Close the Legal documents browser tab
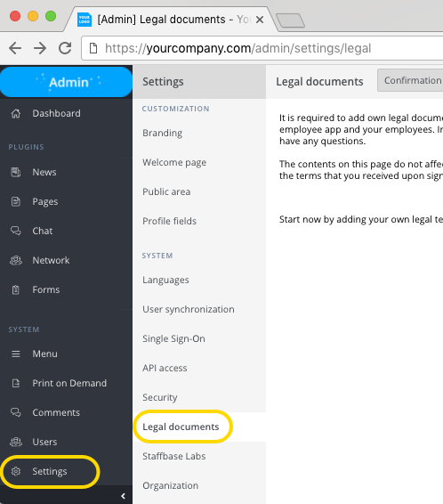Image resolution: width=443 pixels, height=504 pixels. 260,20
